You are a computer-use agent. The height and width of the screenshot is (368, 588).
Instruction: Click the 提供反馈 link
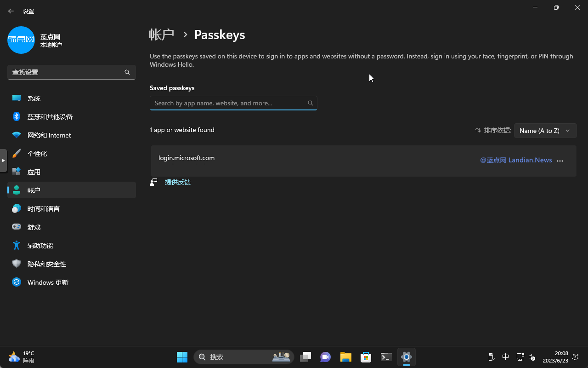pos(178,182)
